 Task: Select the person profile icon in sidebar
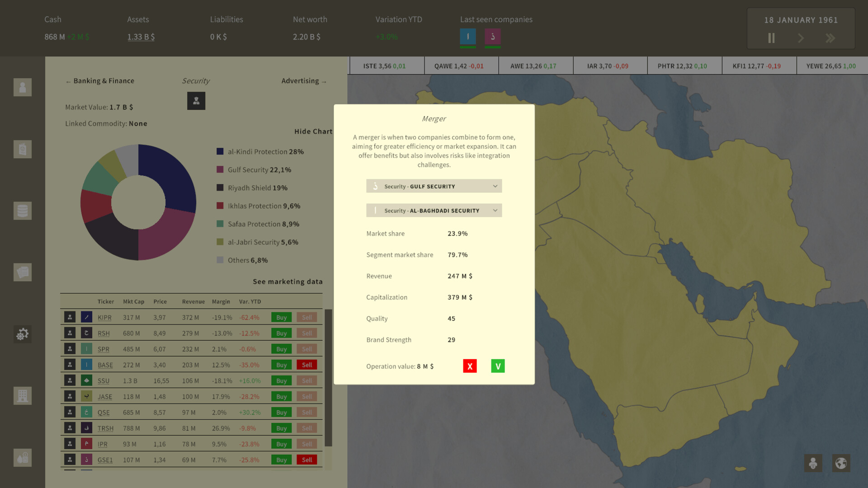(22, 87)
